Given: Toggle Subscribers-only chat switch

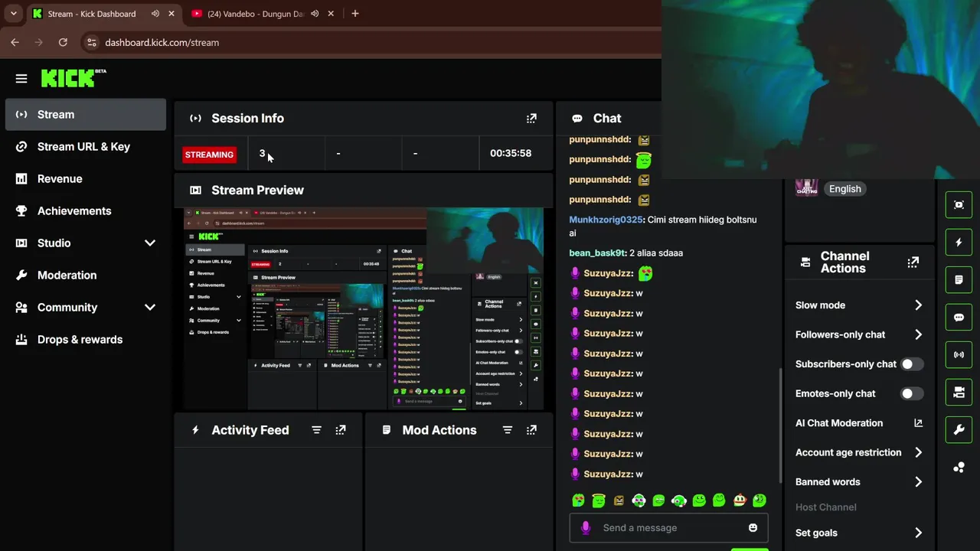Looking at the screenshot, I should coord(911,364).
